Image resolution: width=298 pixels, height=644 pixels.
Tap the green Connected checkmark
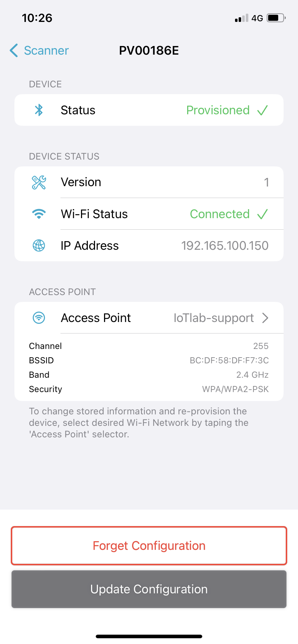point(263,214)
